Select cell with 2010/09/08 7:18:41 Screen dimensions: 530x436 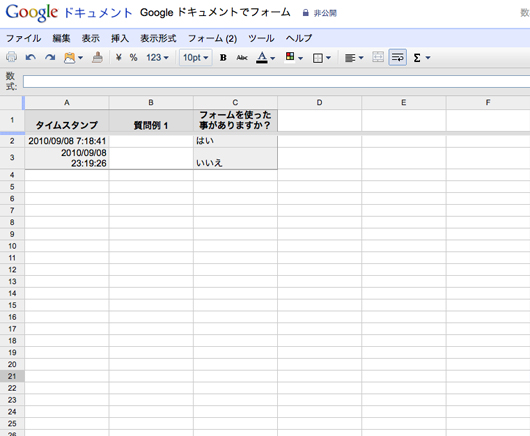click(x=67, y=141)
